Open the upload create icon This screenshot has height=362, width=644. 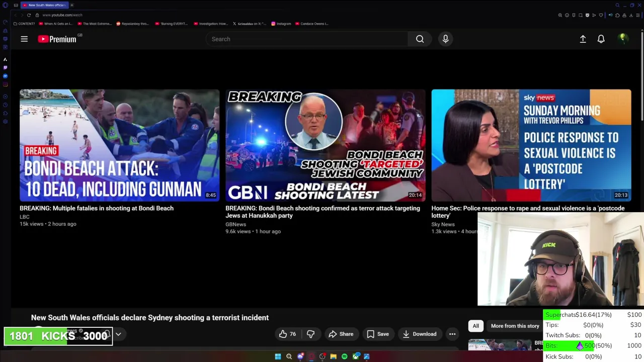click(x=583, y=39)
